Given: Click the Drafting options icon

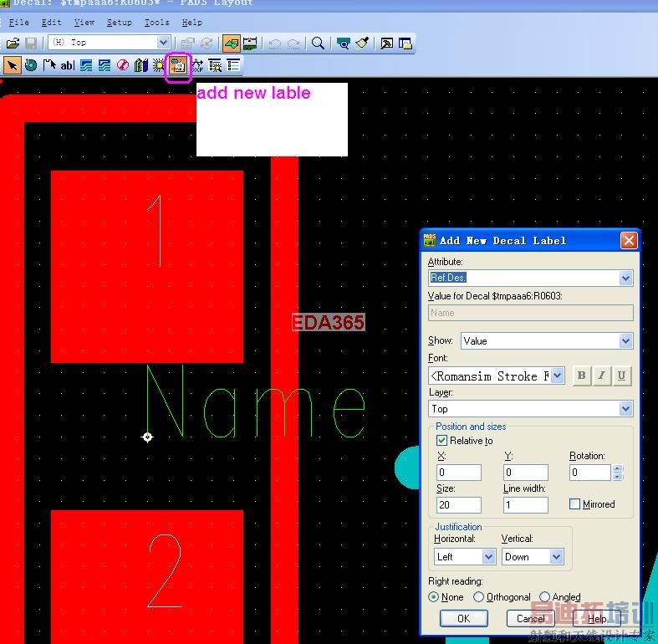Looking at the screenshot, I should point(215,65).
